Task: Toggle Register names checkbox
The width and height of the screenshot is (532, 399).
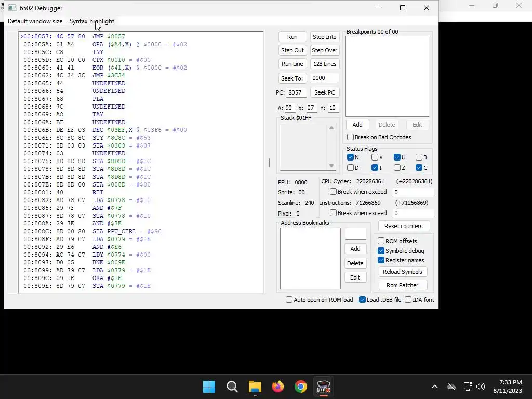Action: pos(401,260)
